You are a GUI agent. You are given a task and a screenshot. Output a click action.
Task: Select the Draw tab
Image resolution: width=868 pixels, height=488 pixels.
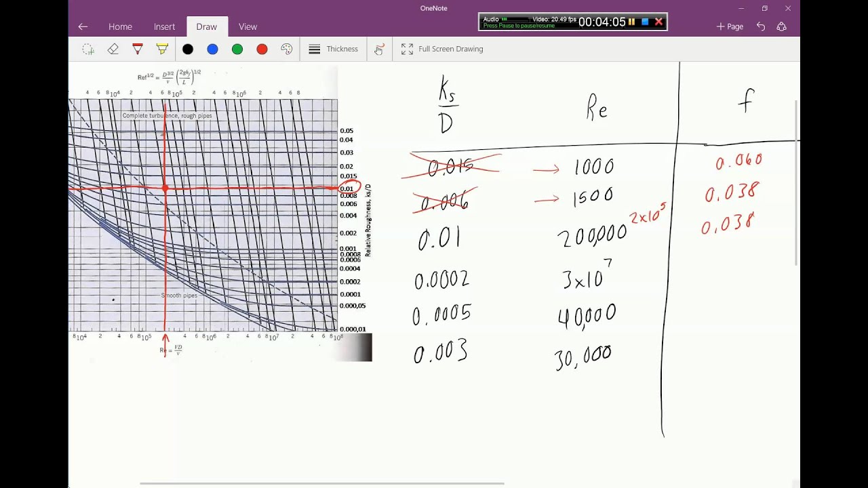[207, 26]
